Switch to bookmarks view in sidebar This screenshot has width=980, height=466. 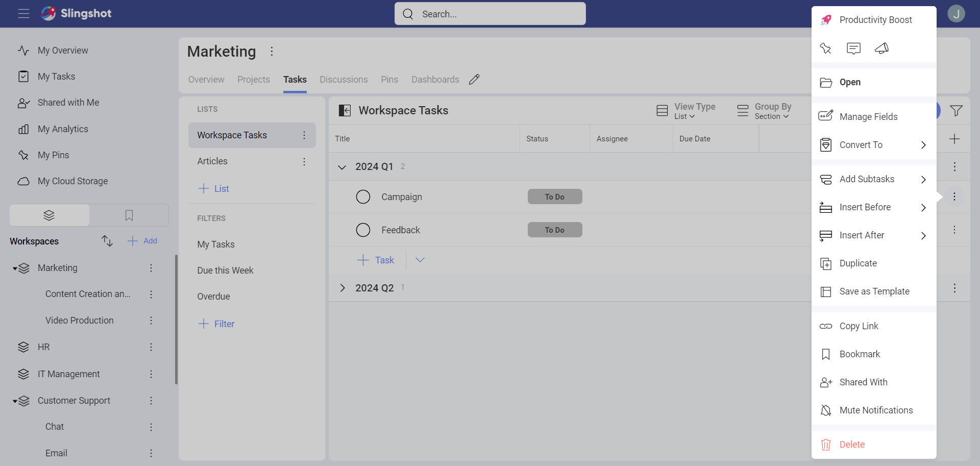click(129, 215)
